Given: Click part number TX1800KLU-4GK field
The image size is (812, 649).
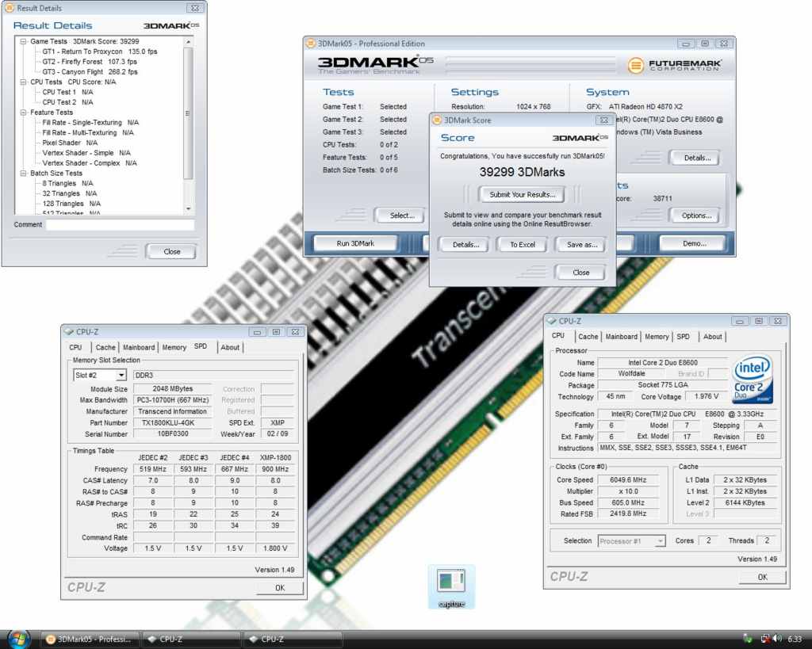Looking at the screenshot, I should [172, 423].
